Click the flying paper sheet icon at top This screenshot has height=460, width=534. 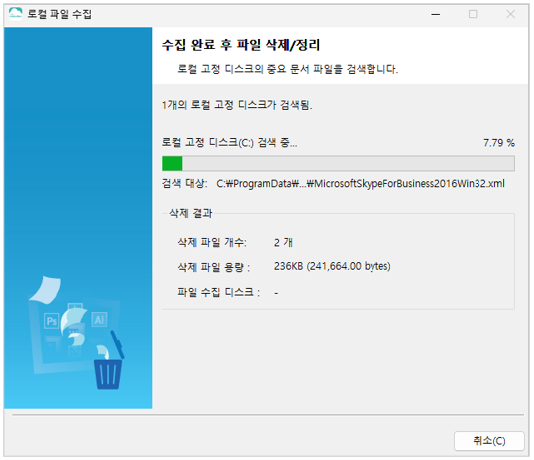(46, 290)
